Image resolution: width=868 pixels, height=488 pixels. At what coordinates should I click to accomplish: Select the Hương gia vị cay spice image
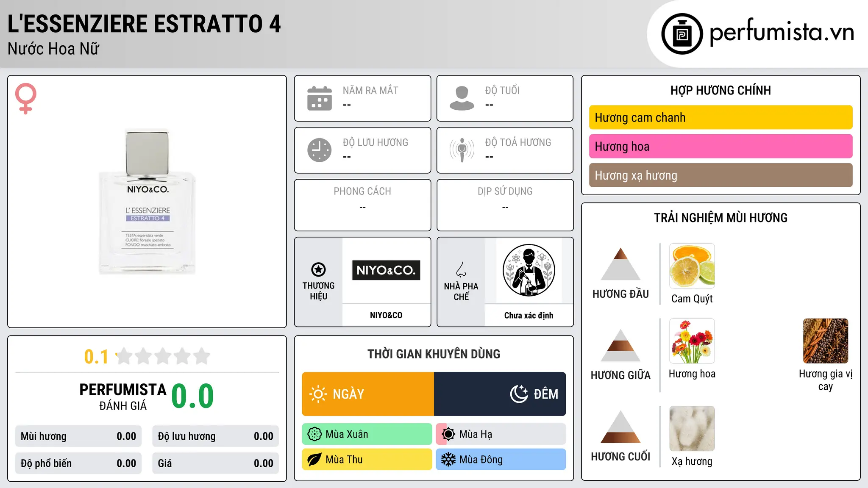pos(826,341)
